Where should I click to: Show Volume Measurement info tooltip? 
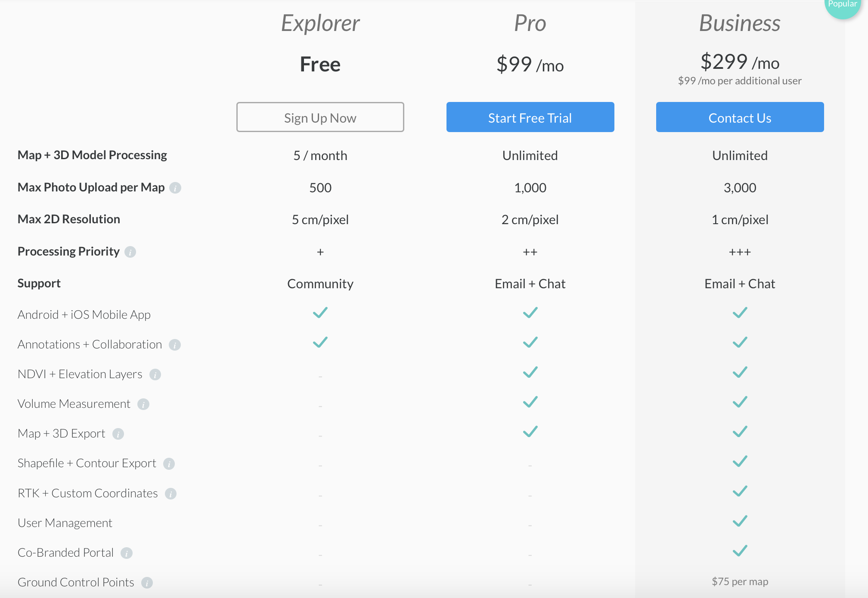143,404
